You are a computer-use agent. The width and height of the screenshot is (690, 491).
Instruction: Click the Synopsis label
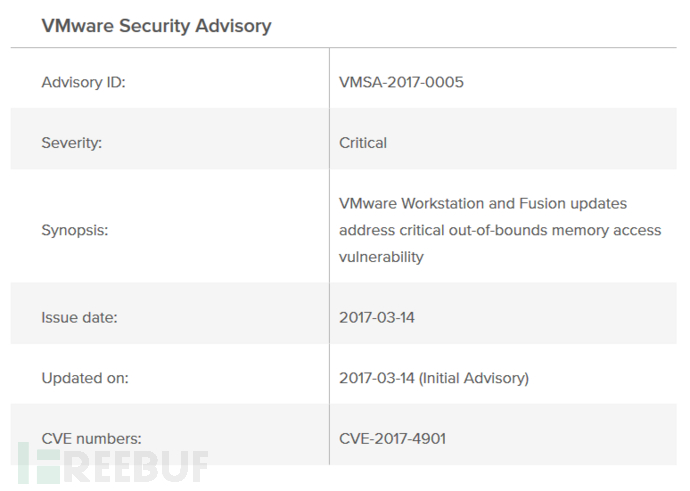[75, 230]
